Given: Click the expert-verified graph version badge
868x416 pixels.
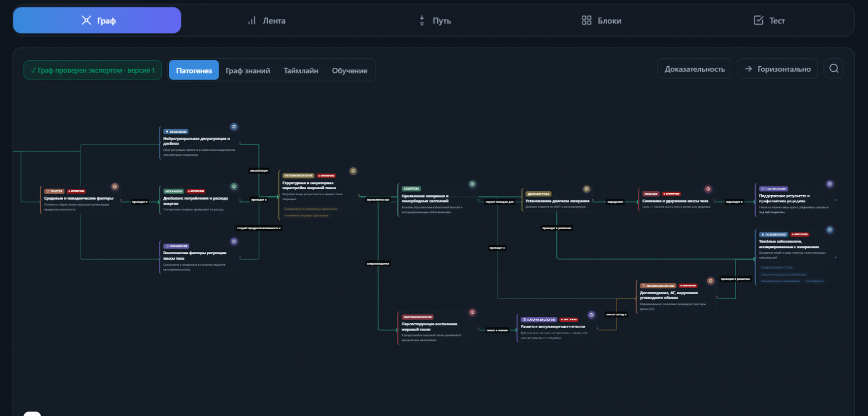Looking at the screenshot, I should pyautogui.click(x=92, y=70).
